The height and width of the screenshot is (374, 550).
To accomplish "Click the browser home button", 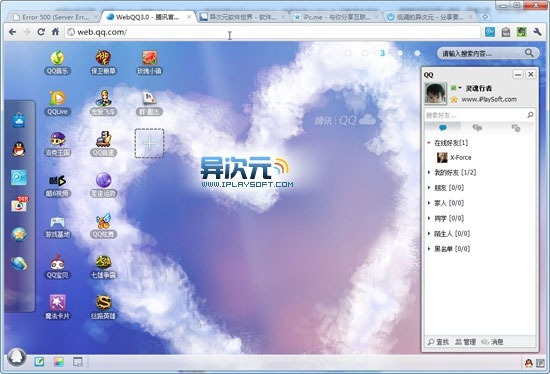I will [x=55, y=32].
